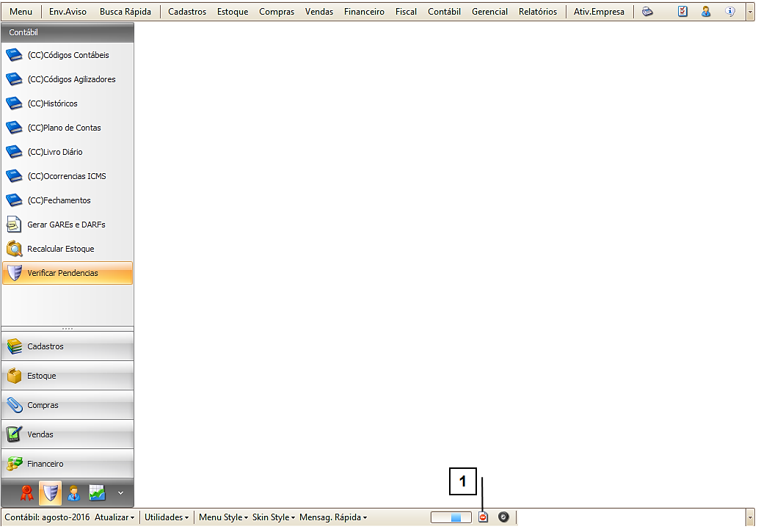
Task: Select Verificar Pendencias in sidebar
Action: (68, 273)
